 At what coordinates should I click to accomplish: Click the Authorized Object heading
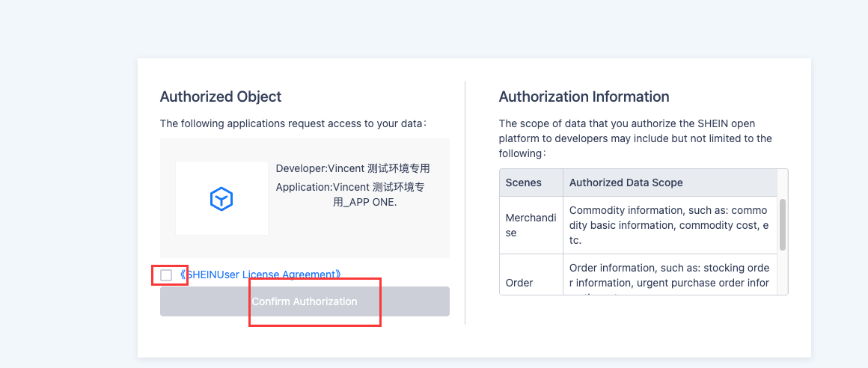(221, 96)
